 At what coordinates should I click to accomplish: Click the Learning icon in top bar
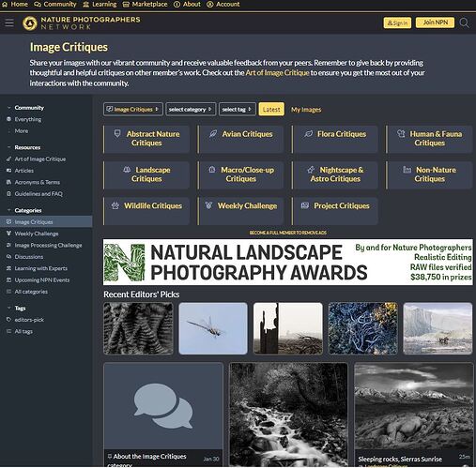coord(86,5)
